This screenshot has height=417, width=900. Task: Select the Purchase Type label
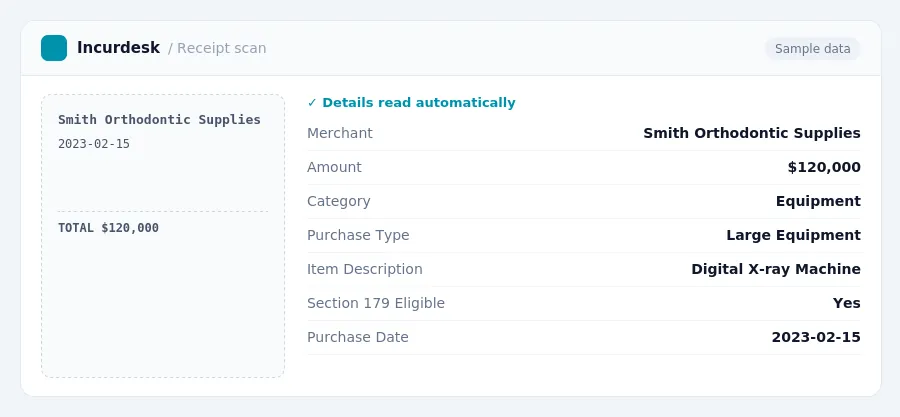[358, 235]
